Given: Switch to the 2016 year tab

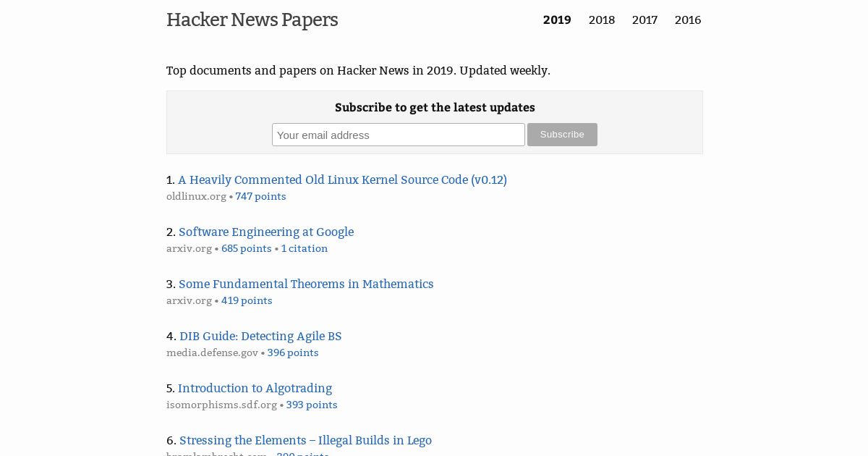Looking at the screenshot, I should tap(688, 20).
